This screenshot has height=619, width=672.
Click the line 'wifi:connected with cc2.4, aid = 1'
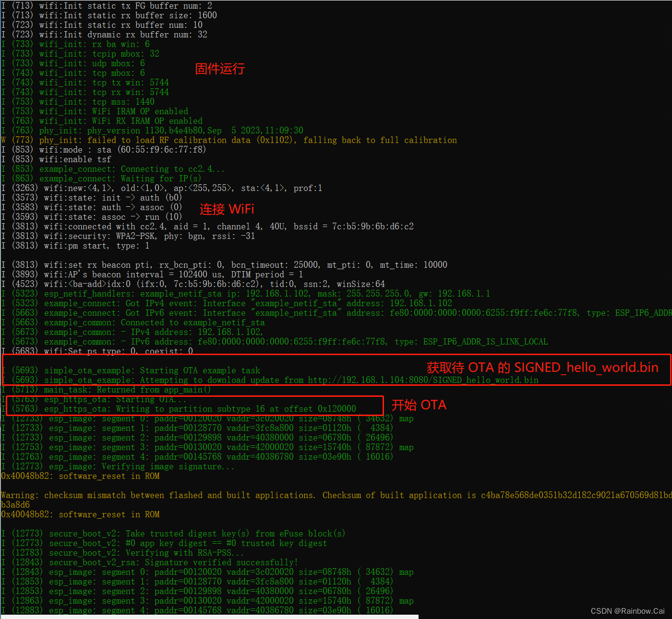207,226
